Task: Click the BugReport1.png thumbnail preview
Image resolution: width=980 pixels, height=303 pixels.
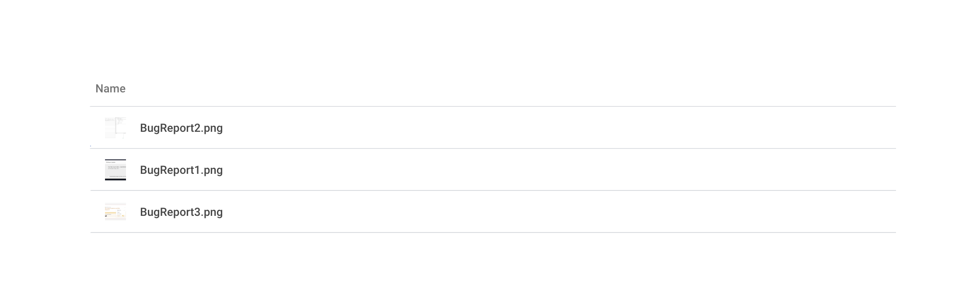Action: (115, 170)
